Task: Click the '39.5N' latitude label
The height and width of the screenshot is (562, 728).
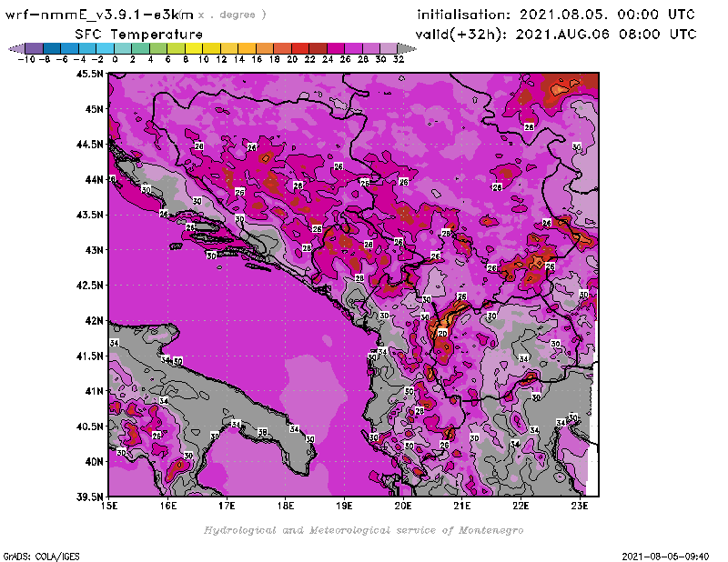Action: click(x=89, y=497)
